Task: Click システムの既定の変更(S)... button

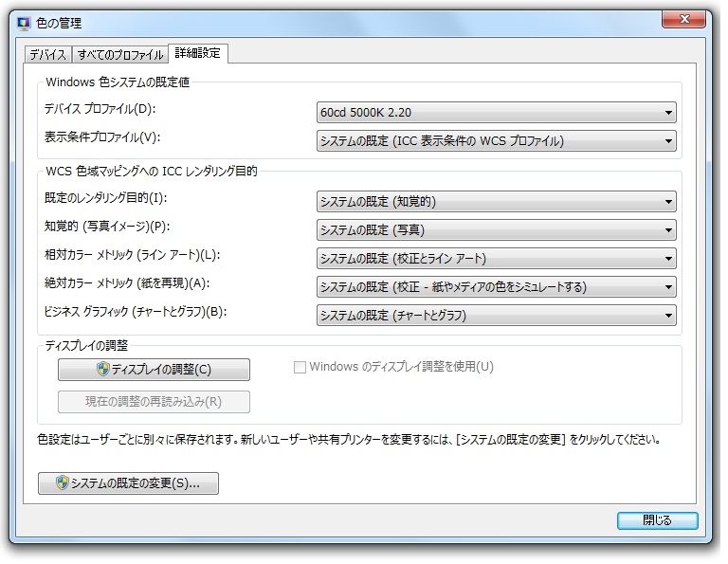Action: point(128,483)
